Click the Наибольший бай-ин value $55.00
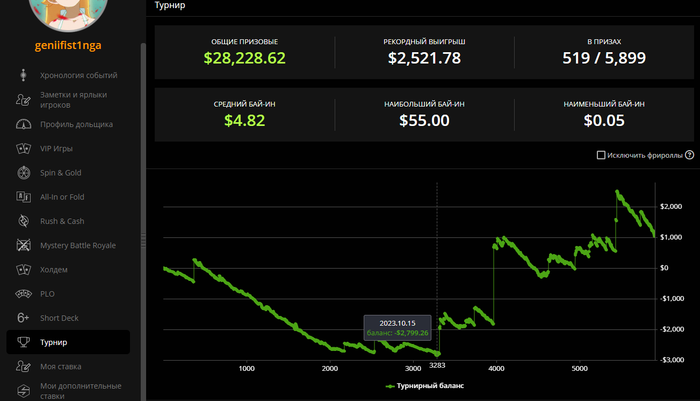Image resolution: width=700 pixels, height=401 pixels. tap(424, 121)
